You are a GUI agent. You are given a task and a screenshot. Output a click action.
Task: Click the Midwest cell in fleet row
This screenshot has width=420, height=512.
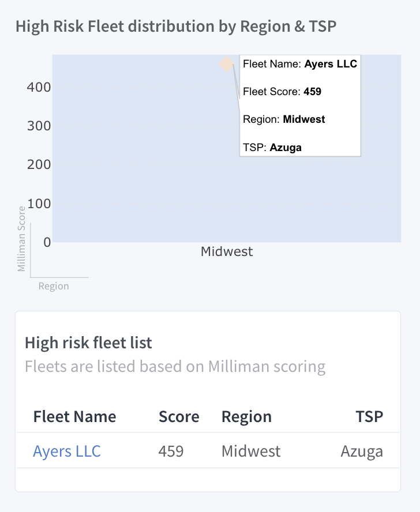pos(251,451)
